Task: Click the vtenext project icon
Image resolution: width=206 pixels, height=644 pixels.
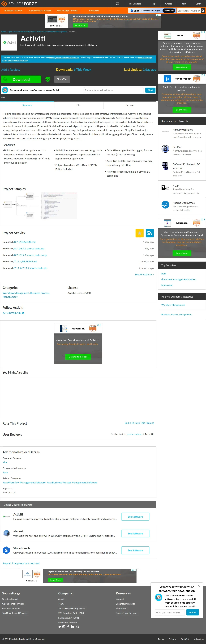Action: [x=6, y=533]
